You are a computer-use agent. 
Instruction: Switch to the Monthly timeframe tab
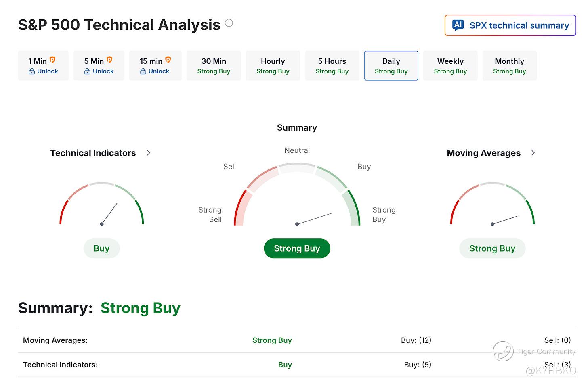pyautogui.click(x=509, y=66)
